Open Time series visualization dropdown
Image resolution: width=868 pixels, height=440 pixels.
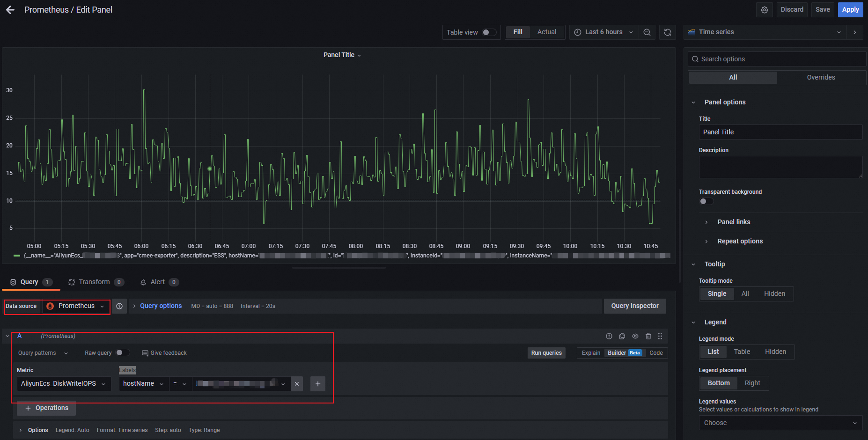click(x=765, y=32)
